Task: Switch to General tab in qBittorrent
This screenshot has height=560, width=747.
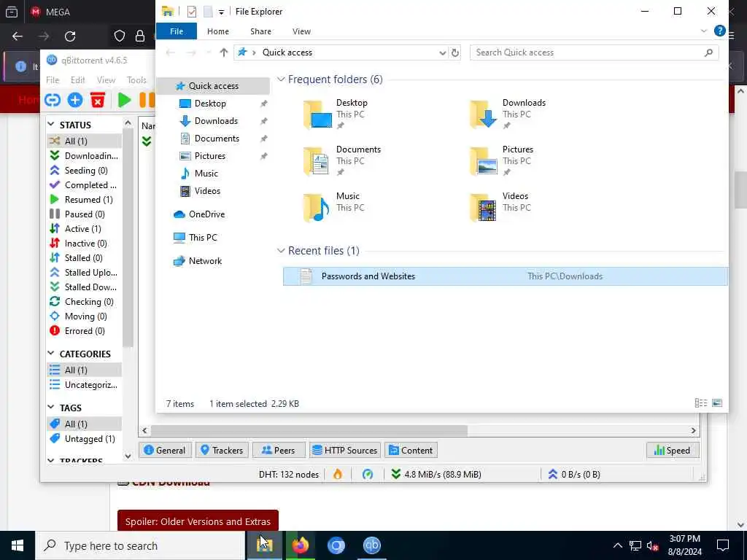Action: click(165, 451)
